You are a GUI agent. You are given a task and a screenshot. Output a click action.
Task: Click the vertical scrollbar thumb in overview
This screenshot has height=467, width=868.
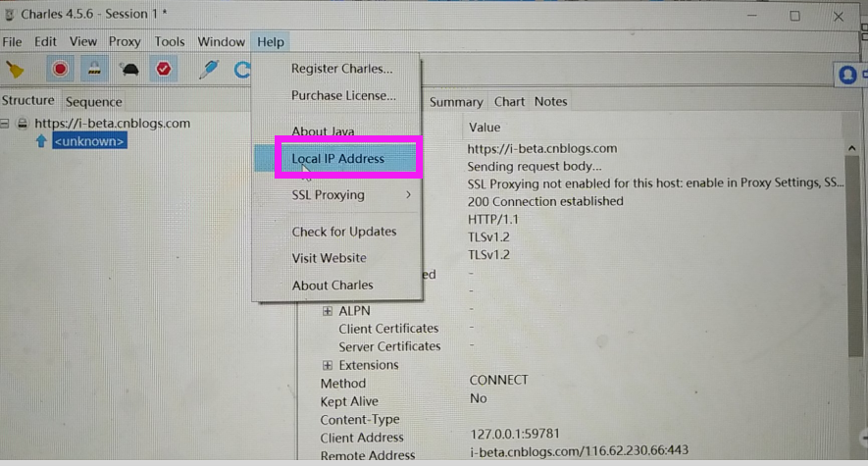(x=854, y=255)
